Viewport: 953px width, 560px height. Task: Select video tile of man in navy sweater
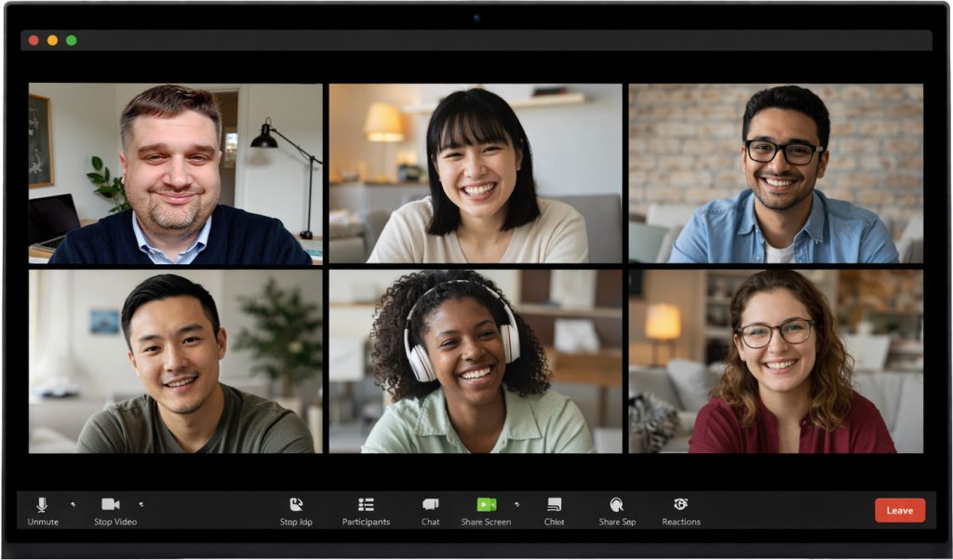click(175, 174)
